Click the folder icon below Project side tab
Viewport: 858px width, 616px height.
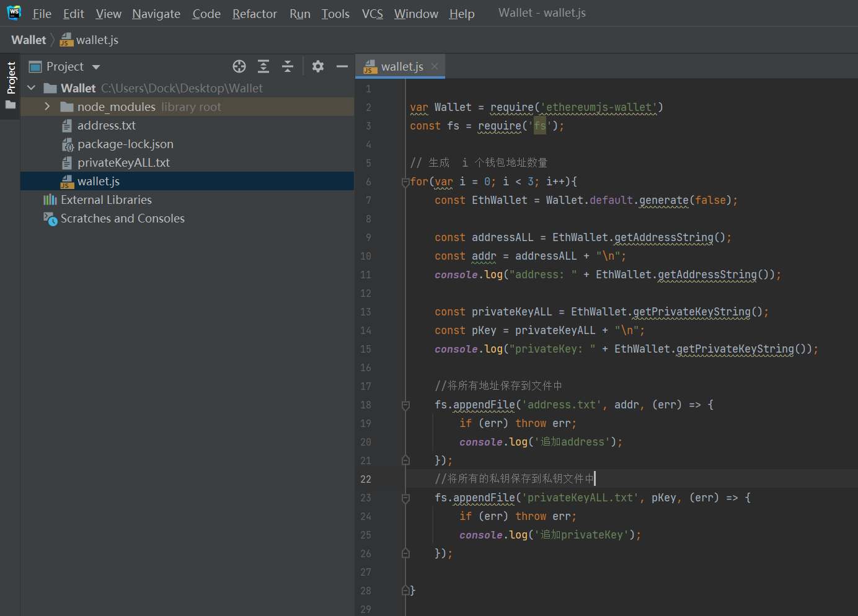(11, 105)
